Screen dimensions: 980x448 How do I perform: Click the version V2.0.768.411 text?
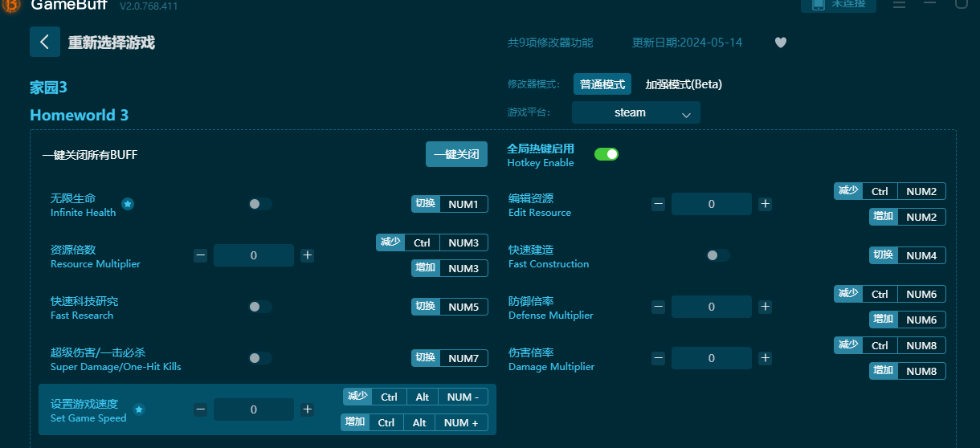149,6
